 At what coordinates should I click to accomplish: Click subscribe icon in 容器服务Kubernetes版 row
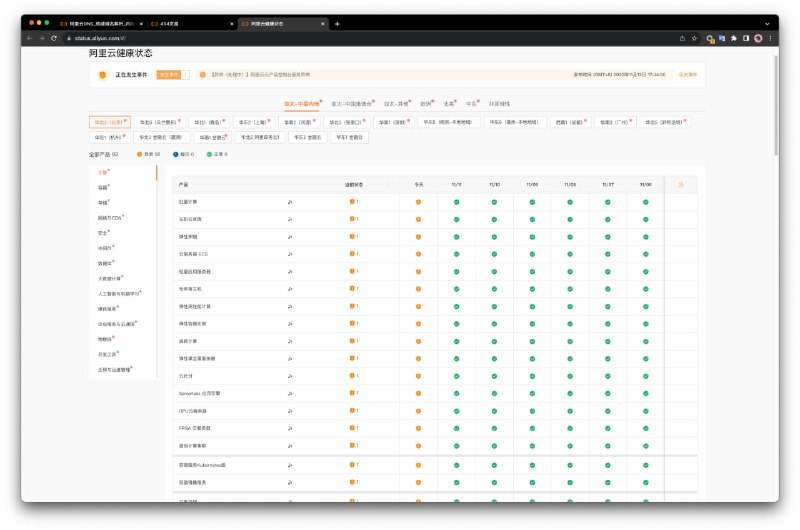point(290,465)
